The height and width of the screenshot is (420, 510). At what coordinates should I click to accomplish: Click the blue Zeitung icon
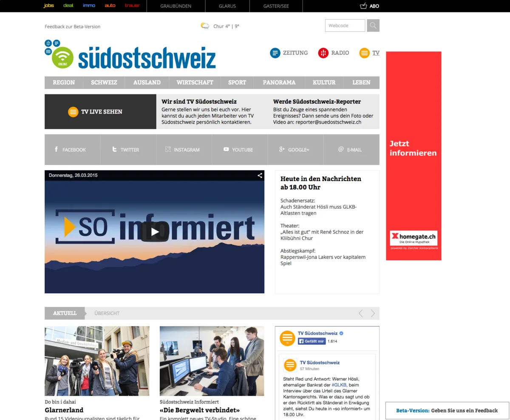coord(275,53)
